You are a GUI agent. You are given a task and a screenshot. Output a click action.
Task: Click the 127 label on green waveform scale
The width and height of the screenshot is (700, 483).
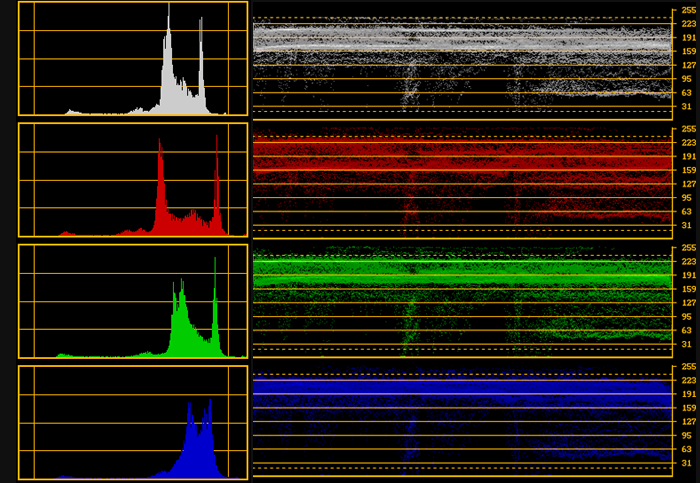[689, 303]
